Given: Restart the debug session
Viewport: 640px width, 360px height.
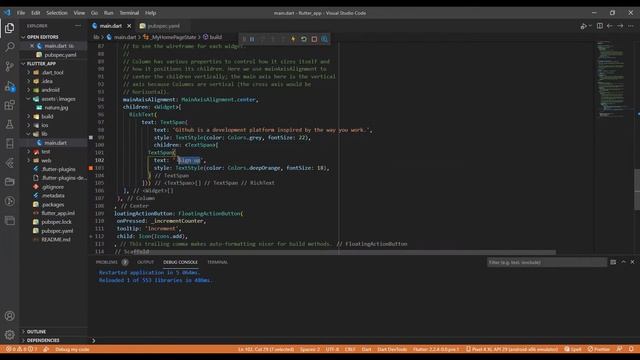Looking at the screenshot, I should (304, 39).
